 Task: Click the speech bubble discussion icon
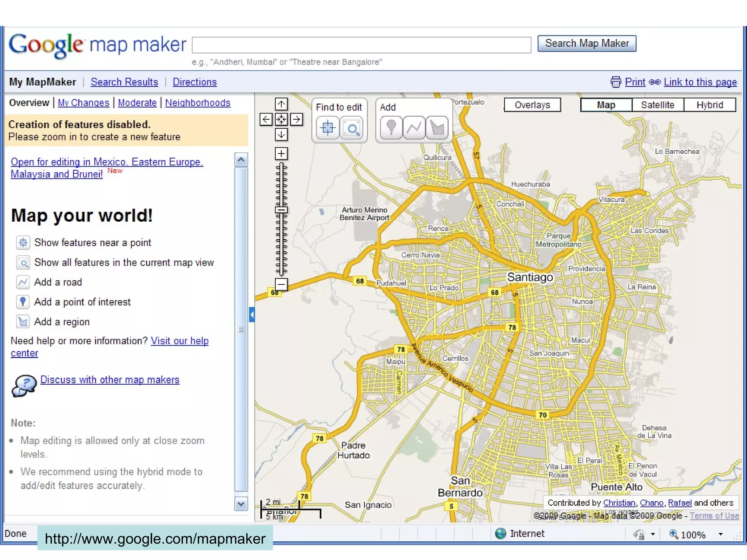tap(24, 385)
